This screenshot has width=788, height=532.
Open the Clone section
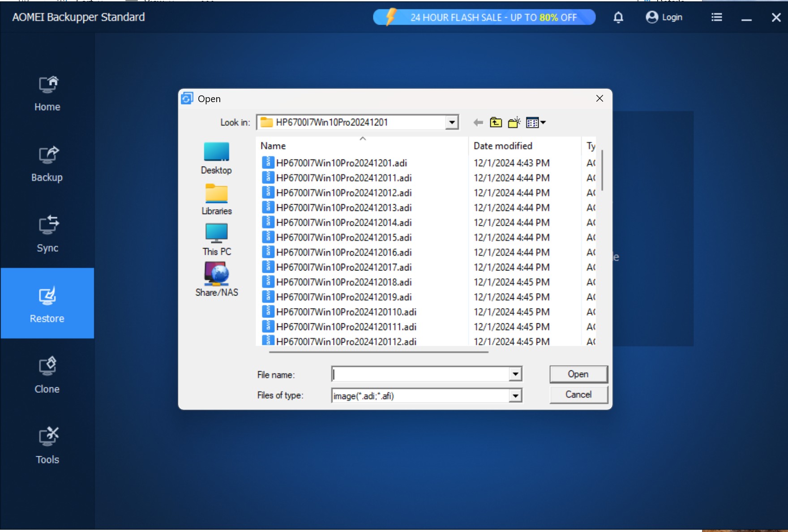click(x=47, y=375)
